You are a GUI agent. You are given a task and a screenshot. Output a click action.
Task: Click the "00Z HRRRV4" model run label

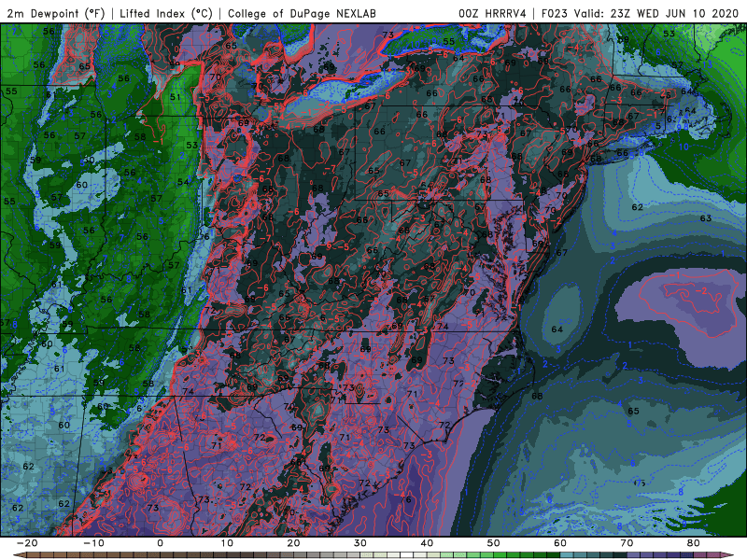click(x=492, y=14)
